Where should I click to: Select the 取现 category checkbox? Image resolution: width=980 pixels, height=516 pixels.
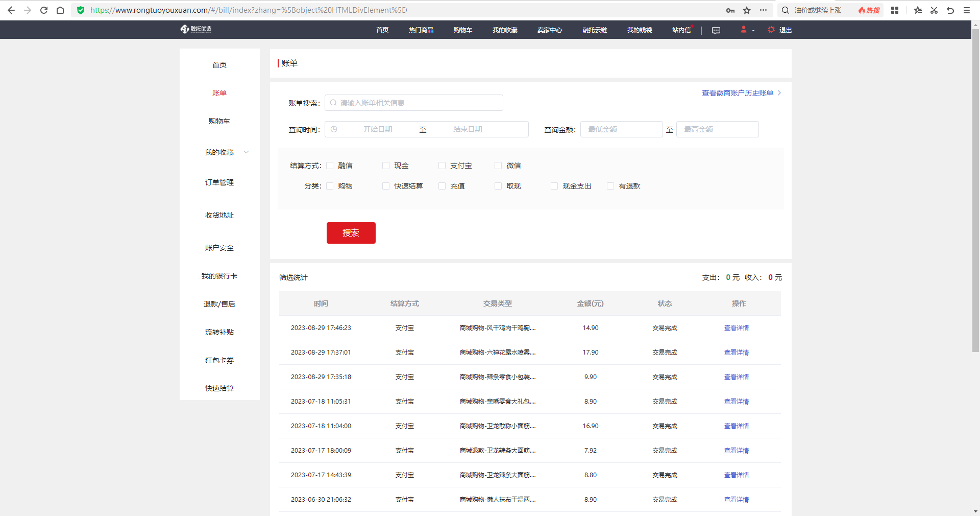498,186
